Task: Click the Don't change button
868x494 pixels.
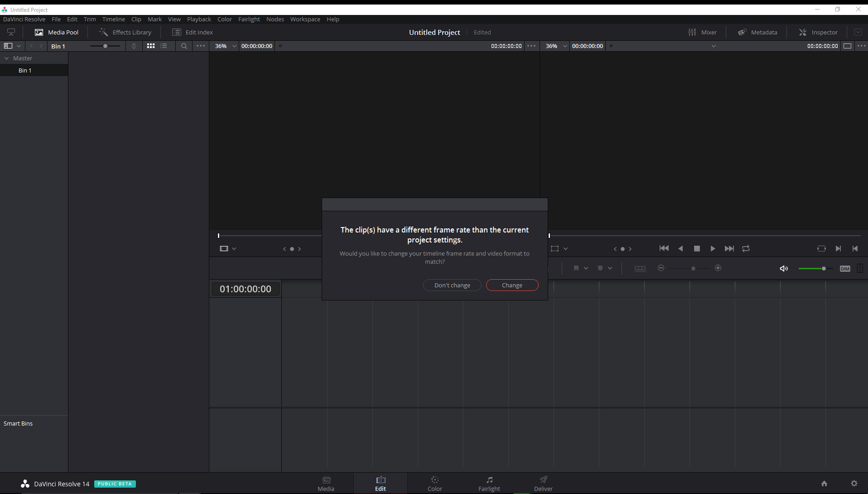Action: tap(452, 285)
